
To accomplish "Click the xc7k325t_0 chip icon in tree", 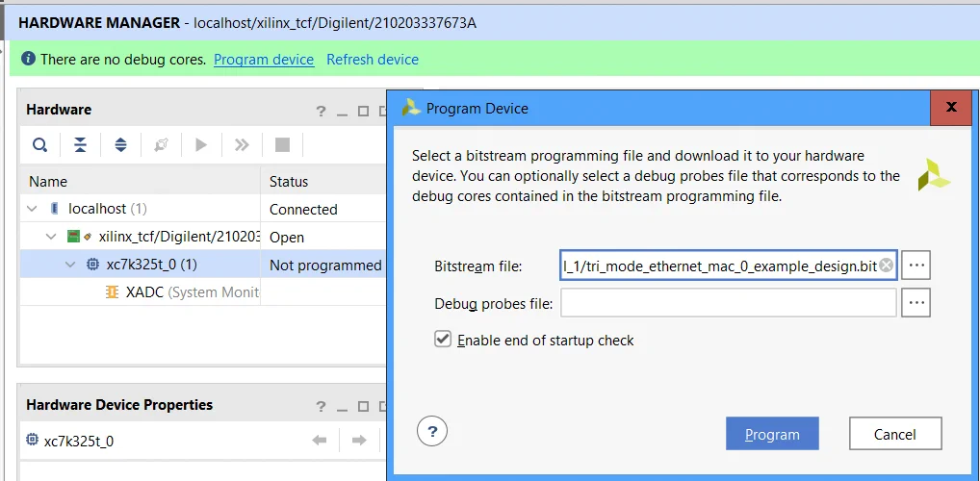I will 92,265.
